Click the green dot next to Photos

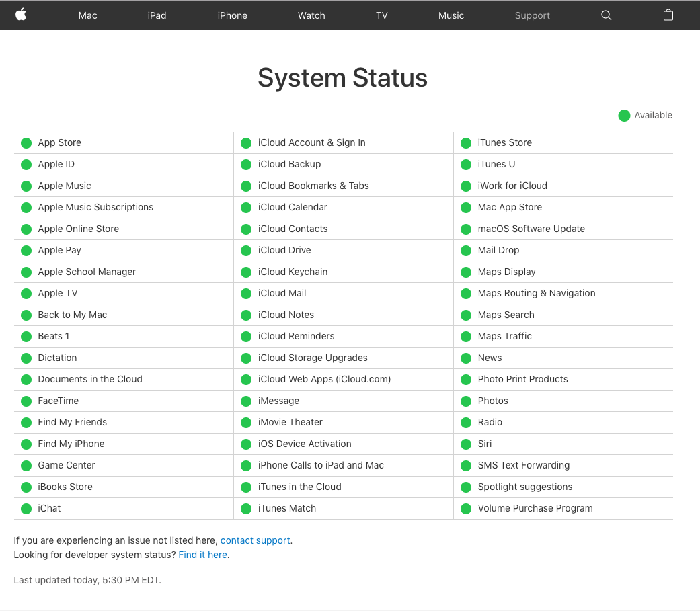click(466, 401)
